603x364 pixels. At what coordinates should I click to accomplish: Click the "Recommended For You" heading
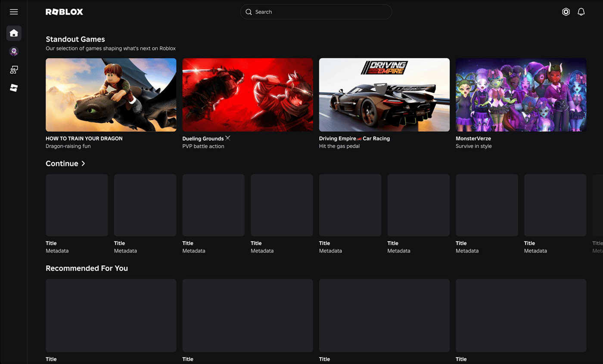point(87,268)
